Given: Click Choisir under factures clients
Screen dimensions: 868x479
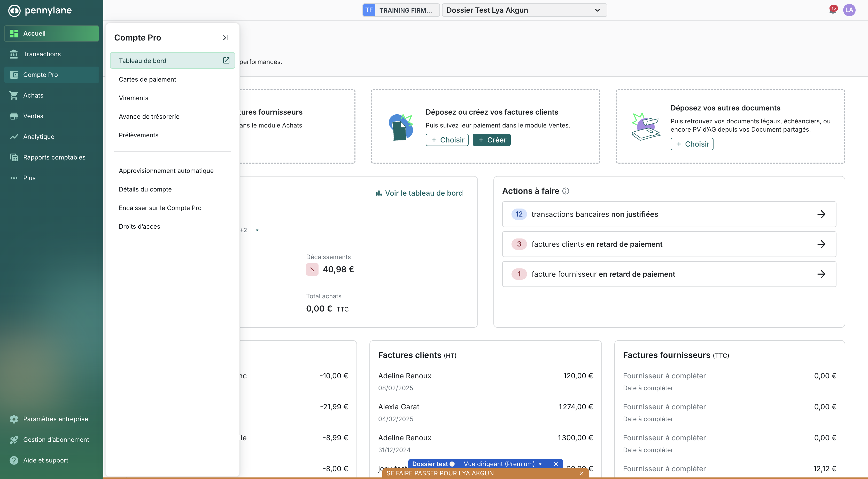Looking at the screenshot, I should coord(447,140).
